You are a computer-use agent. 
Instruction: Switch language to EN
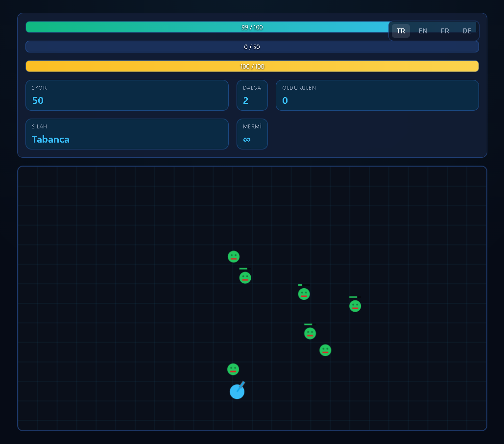click(x=423, y=31)
